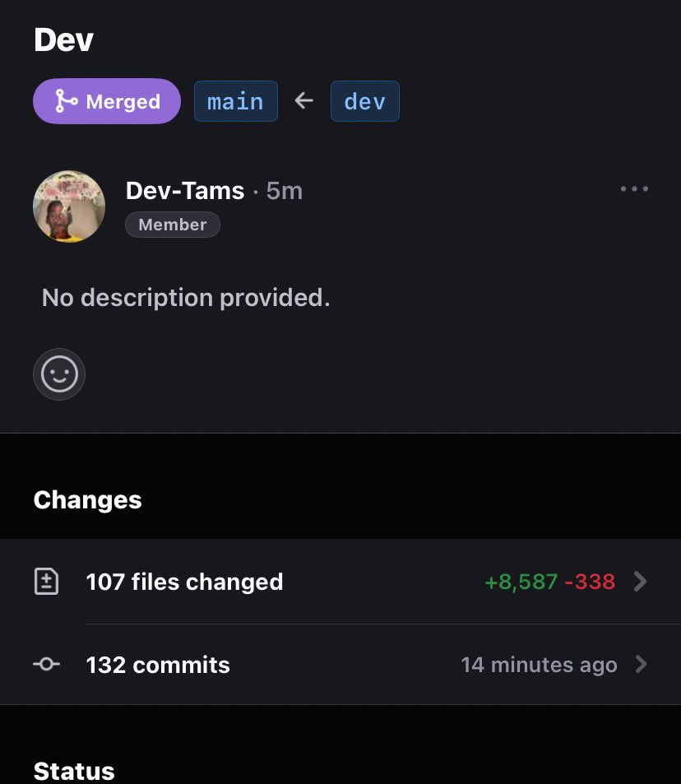Tap the 14 minutes ago timestamp
Image resolution: width=681 pixels, height=784 pixels.
[539, 665]
